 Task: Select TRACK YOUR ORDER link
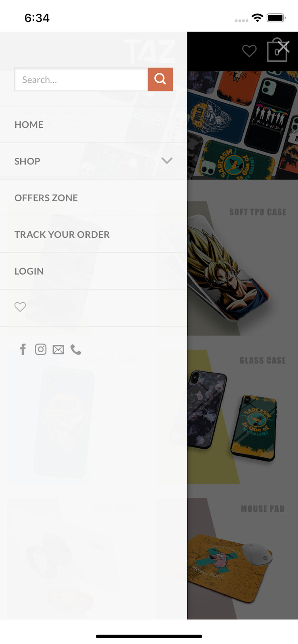tap(62, 235)
